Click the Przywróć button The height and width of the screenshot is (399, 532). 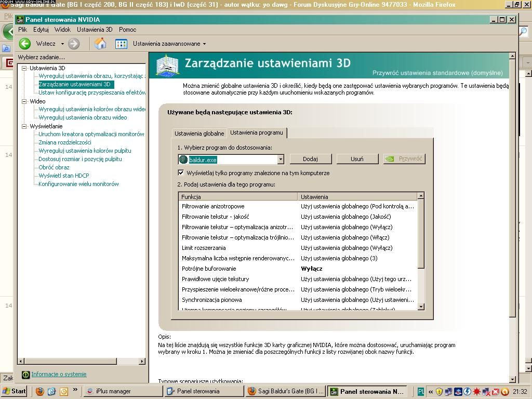[x=404, y=159]
